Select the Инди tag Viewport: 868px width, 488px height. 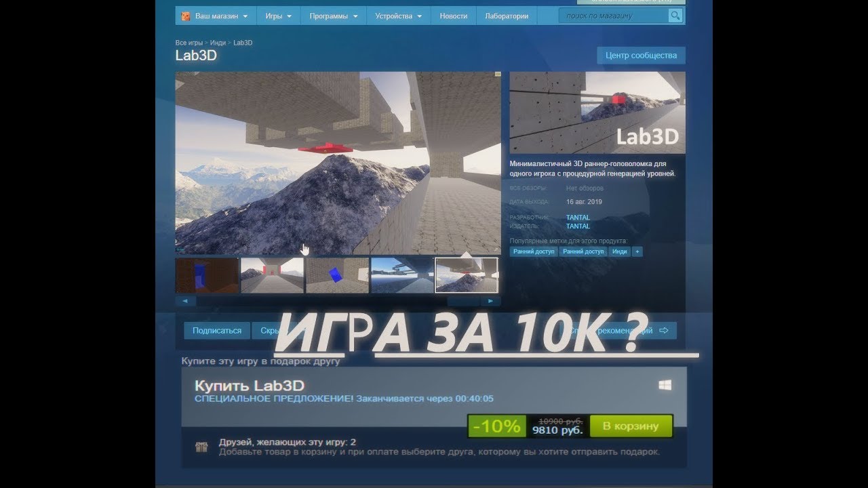pyautogui.click(x=620, y=251)
